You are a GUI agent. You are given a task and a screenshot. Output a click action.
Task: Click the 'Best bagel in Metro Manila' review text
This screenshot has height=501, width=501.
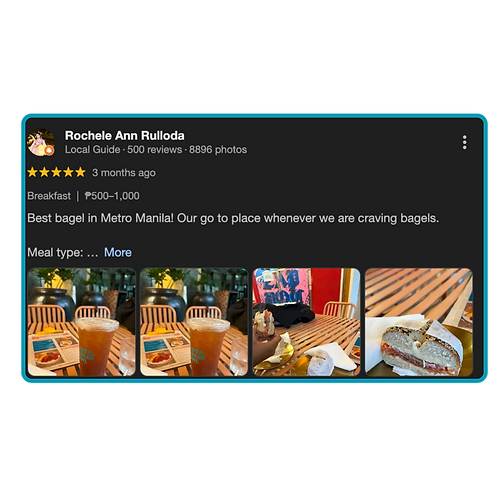pos(233,218)
